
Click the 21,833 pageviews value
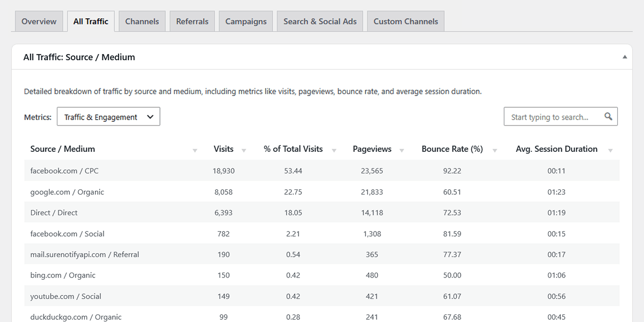tap(372, 192)
